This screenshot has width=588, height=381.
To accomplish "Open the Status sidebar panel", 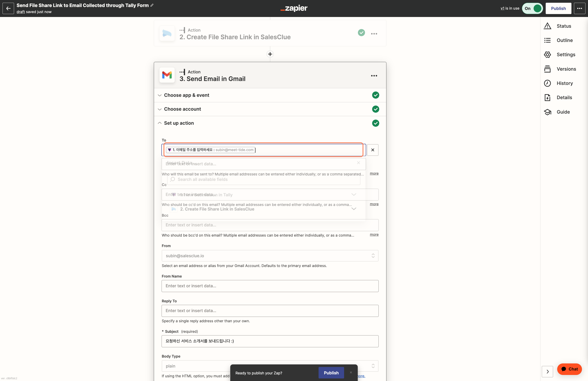I will pyautogui.click(x=558, y=26).
